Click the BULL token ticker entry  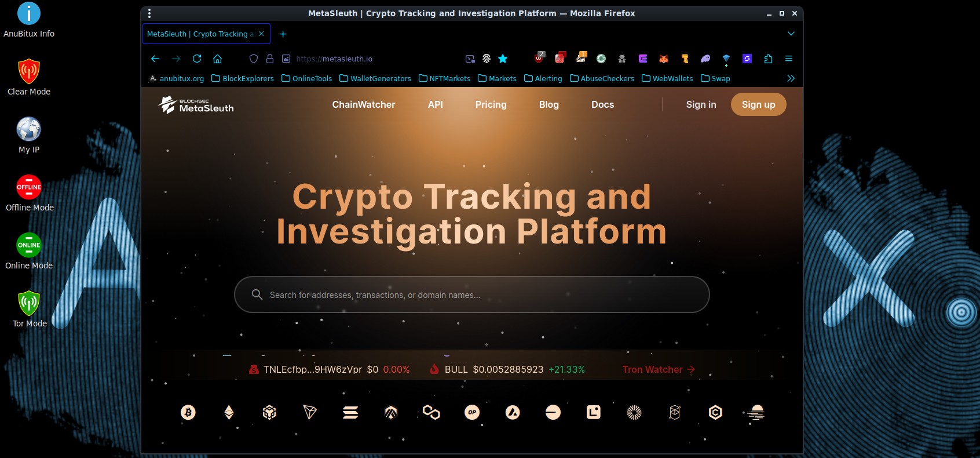tap(507, 369)
